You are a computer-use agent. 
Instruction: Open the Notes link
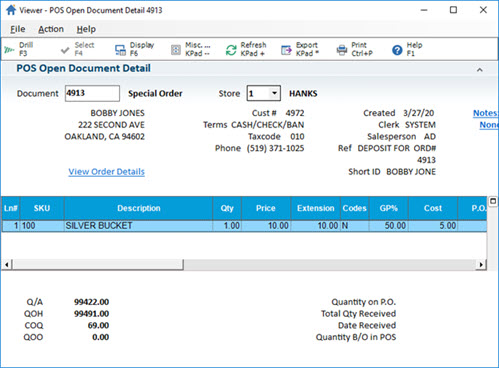(485, 113)
